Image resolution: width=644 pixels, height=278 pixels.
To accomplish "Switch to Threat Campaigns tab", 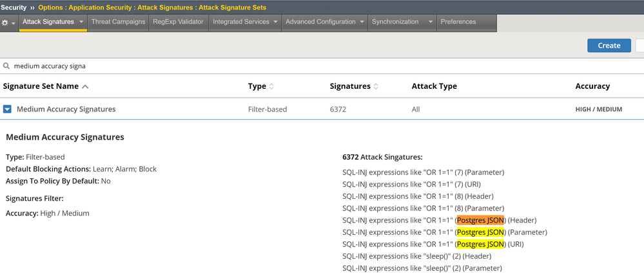I will pos(118,22).
